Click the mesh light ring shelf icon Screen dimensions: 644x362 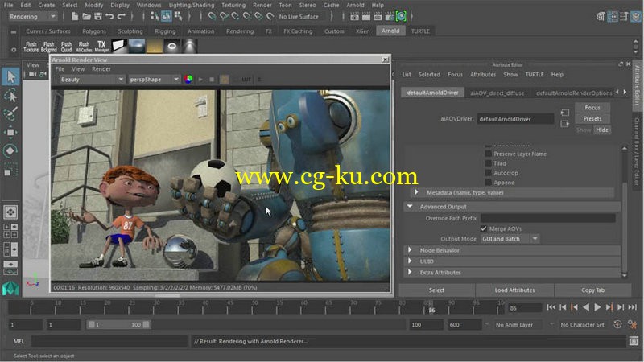point(172,46)
